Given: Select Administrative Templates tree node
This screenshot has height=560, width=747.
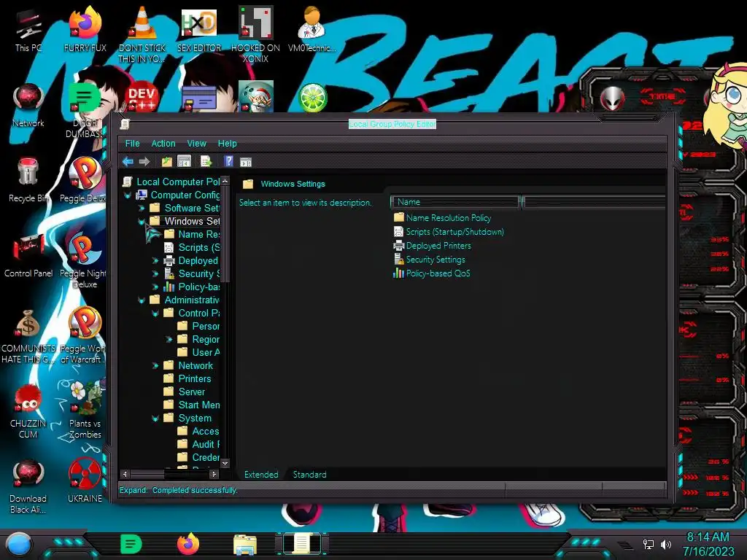Looking at the screenshot, I should (x=185, y=300).
